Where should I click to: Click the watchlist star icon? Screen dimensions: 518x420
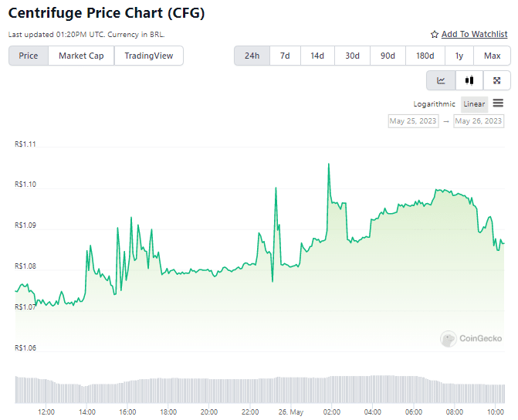tap(435, 35)
